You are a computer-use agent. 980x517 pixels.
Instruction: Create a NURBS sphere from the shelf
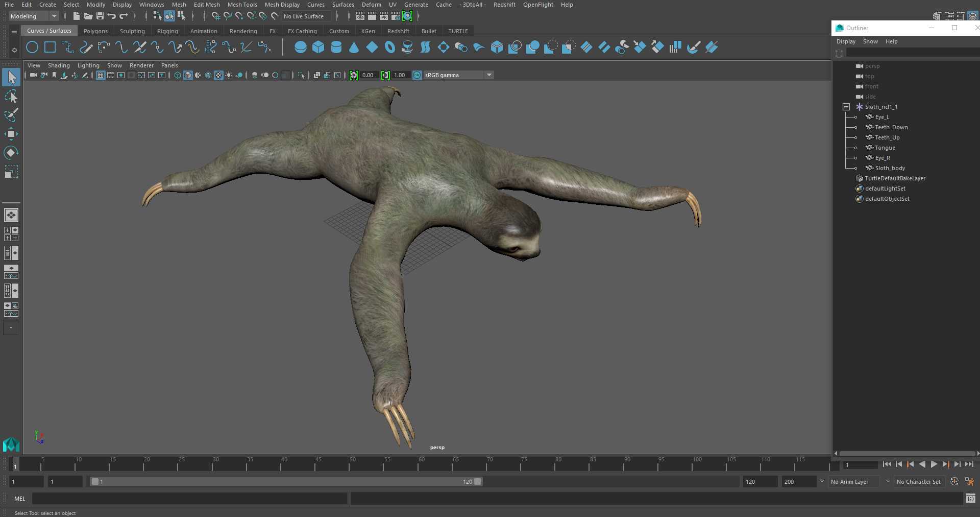[301, 48]
